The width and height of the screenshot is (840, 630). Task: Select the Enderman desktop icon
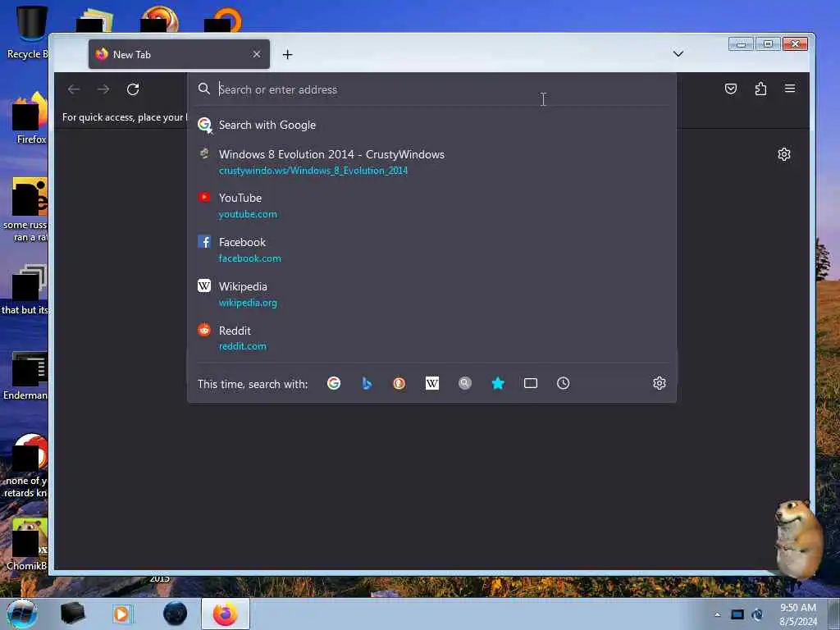click(25, 375)
